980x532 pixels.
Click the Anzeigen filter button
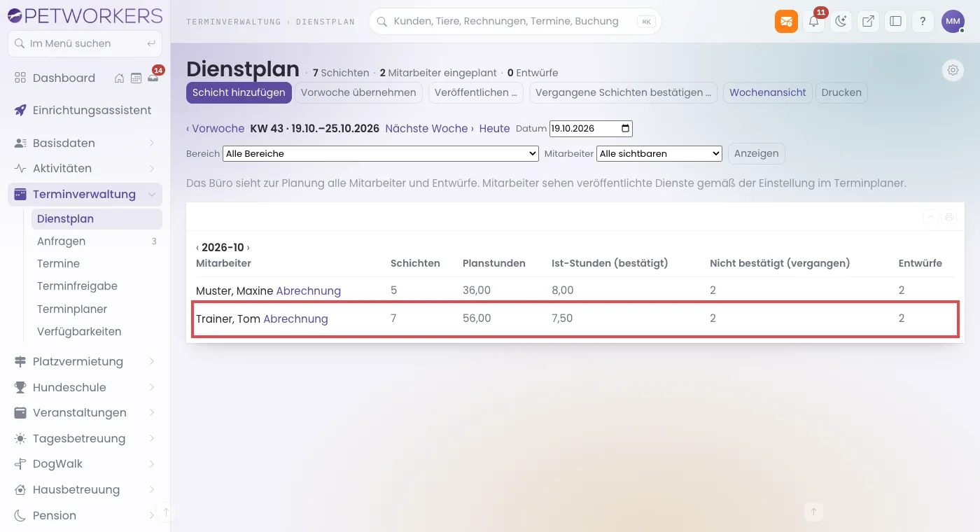point(757,153)
